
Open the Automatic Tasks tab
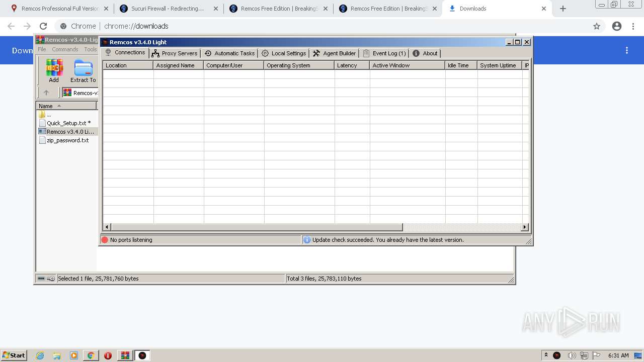pyautogui.click(x=229, y=53)
